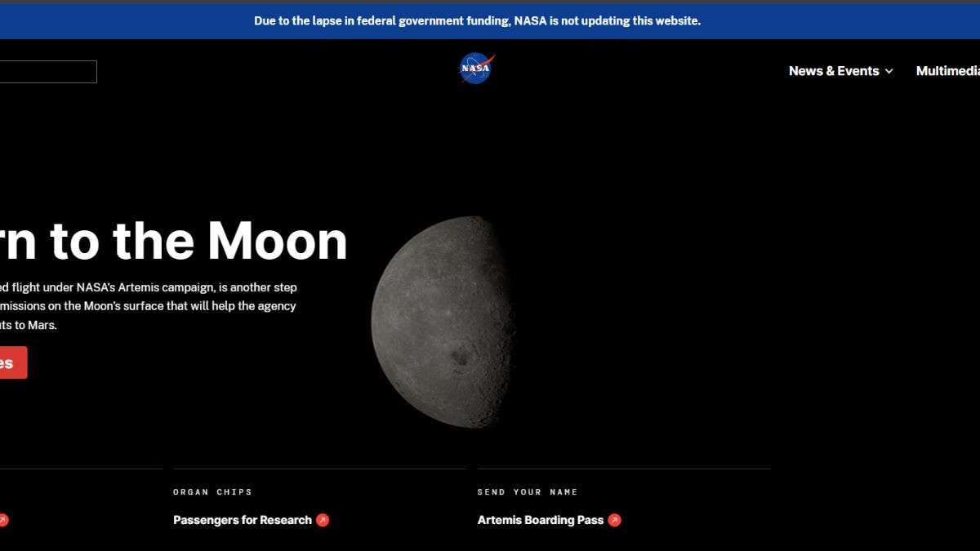This screenshot has width=980, height=551.
Task: Open the Artemis Boarding Pass link
Action: coord(540,520)
